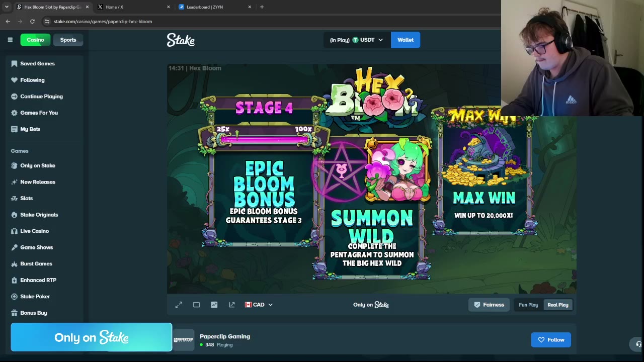The height and width of the screenshot is (362, 644).
Task: Click the Games For You icon
Action: pyautogui.click(x=14, y=113)
